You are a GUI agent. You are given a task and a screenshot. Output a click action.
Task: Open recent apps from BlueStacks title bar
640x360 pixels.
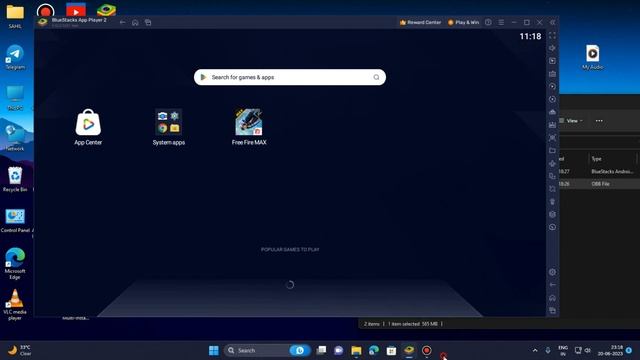(148, 22)
